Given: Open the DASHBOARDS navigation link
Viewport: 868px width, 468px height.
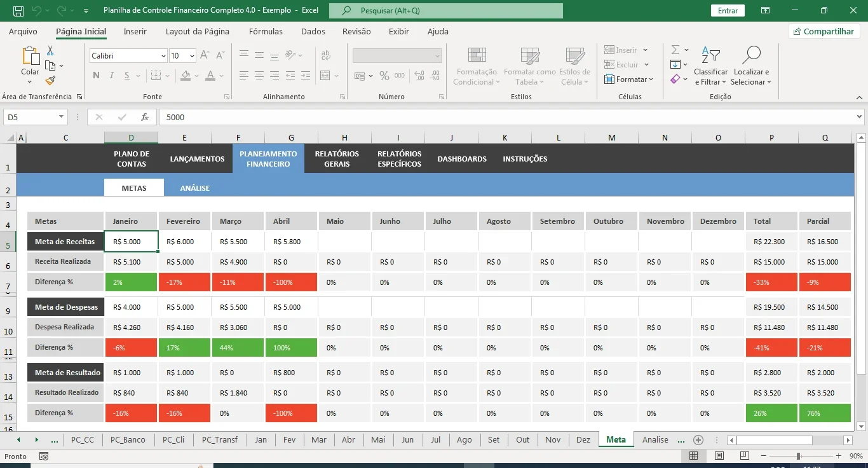Looking at the screenshot, I should (x=462, y=159).
